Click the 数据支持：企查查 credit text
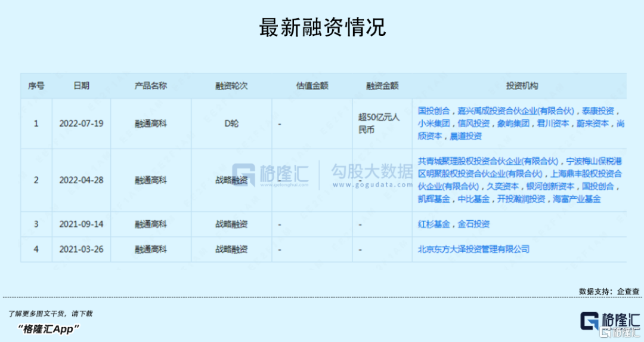This screenshot has width=644, height=342. click(609, 291)
